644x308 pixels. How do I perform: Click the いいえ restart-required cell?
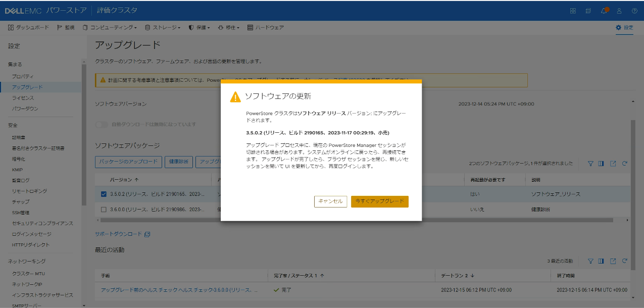(x=477, y=209)
